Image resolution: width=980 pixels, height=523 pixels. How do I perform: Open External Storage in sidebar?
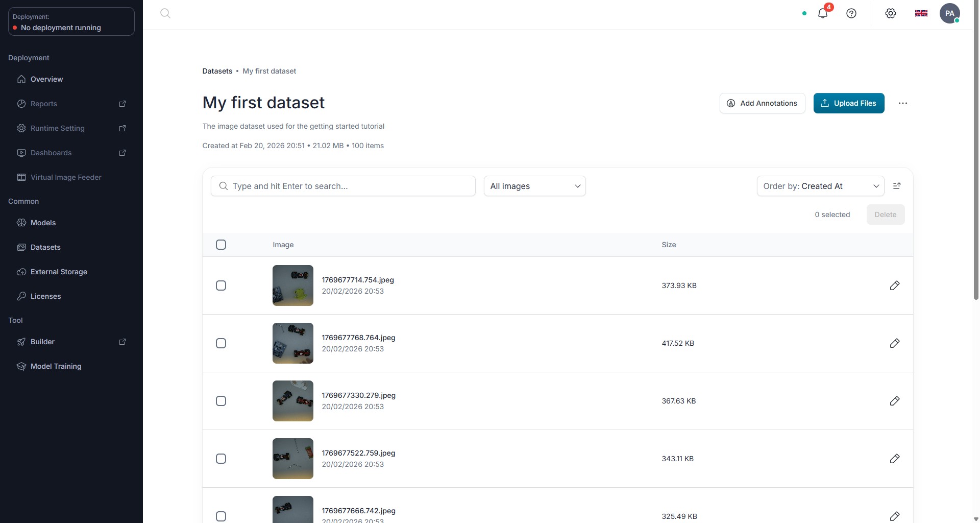click(71, 272)
